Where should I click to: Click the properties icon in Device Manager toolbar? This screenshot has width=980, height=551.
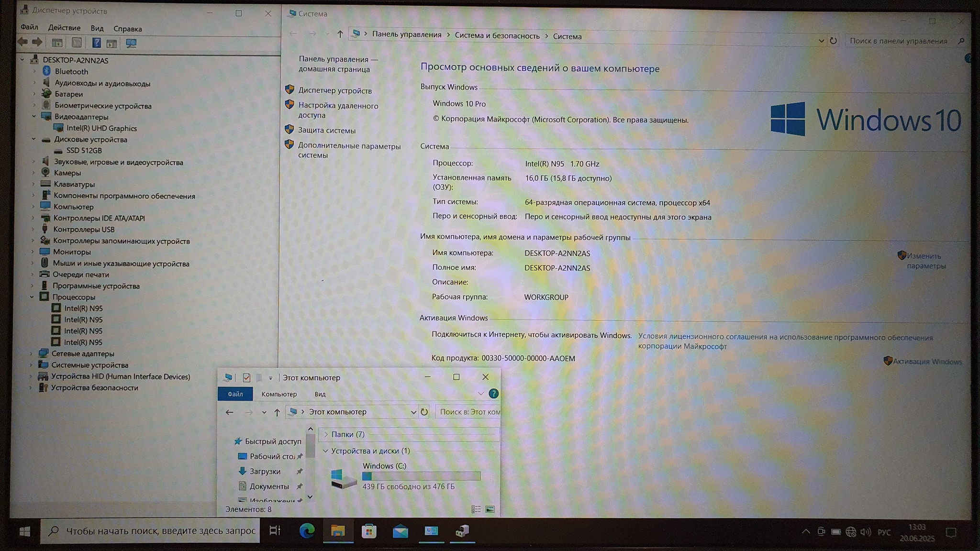[76, 43]
